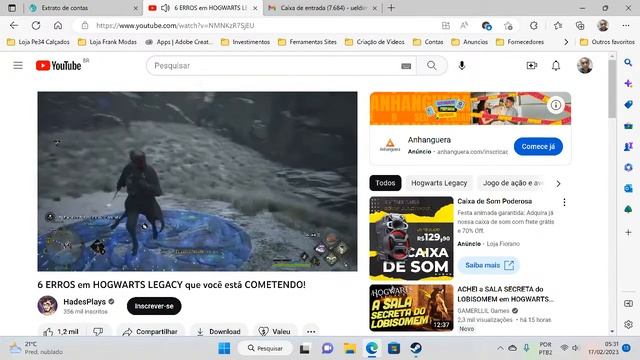Open the Outros favoritos folder
The width and height of the screenshot is (640, 360).
point(607,42)
